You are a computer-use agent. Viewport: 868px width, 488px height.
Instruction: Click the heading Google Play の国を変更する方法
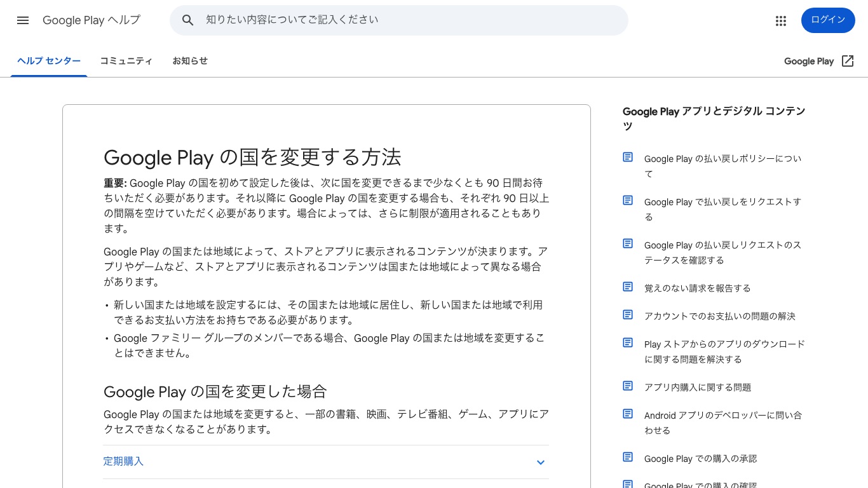[252, 158]
